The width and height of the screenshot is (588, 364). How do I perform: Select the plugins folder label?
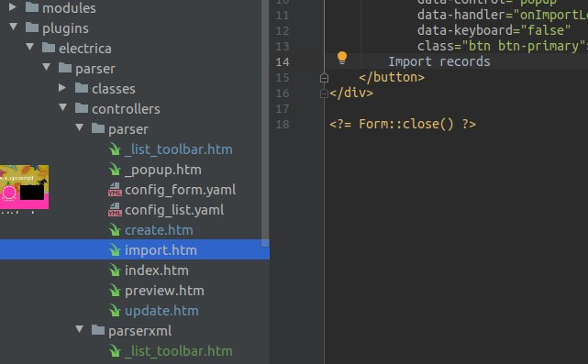65,28
